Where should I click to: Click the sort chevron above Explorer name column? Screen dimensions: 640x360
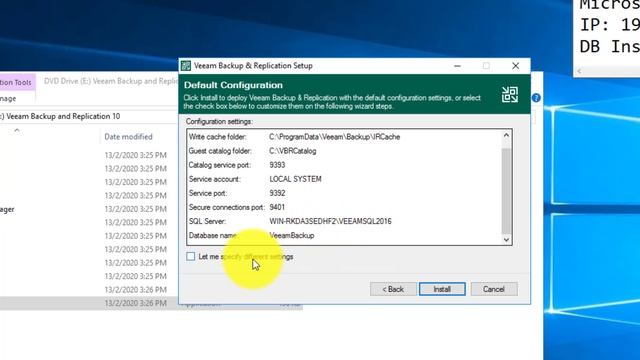[x=17, y=130]
